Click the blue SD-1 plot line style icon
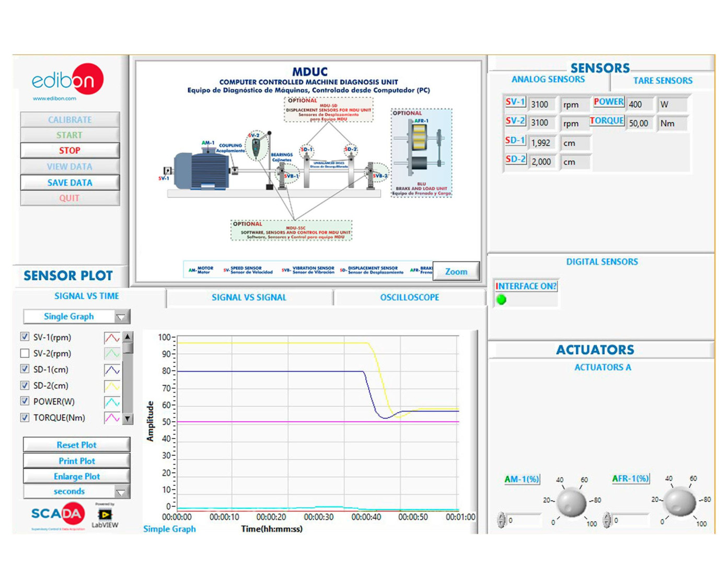The width and height of the screenshot is (728, 588). [112, 370]
